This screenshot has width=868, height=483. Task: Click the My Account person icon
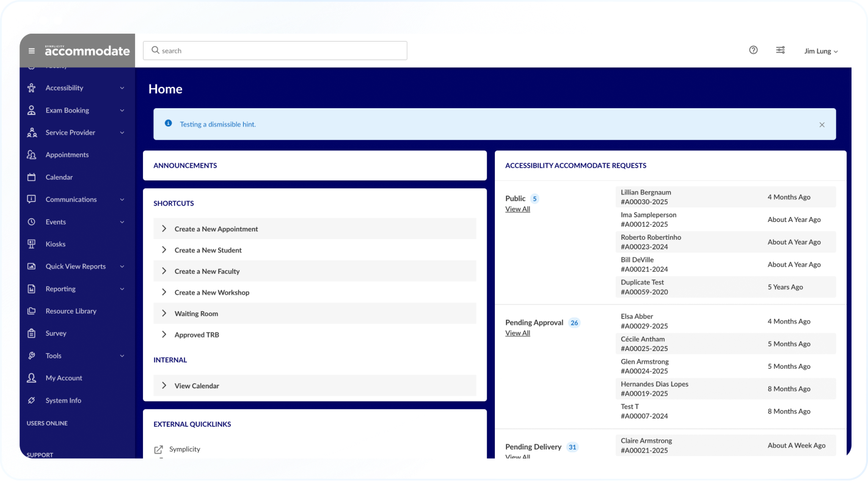(x=32, y=378)
